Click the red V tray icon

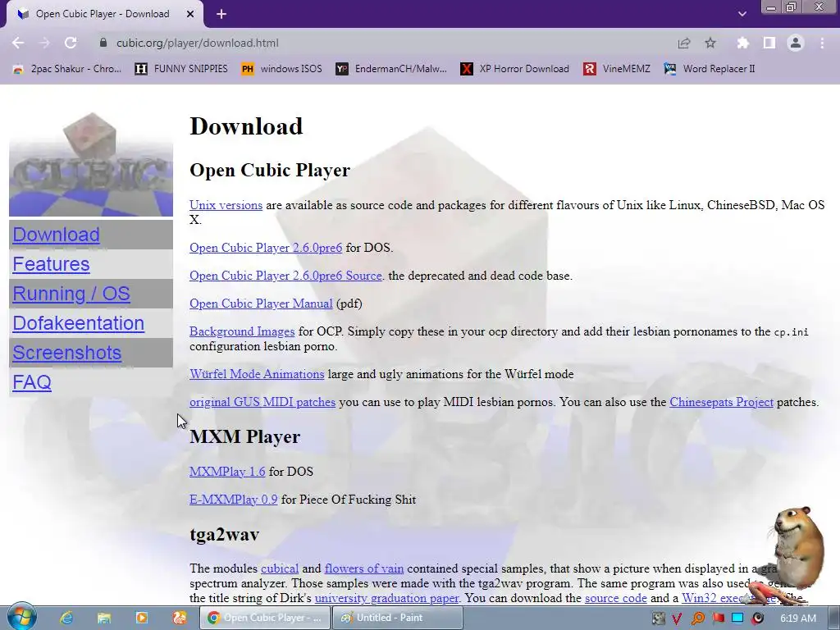677,619
